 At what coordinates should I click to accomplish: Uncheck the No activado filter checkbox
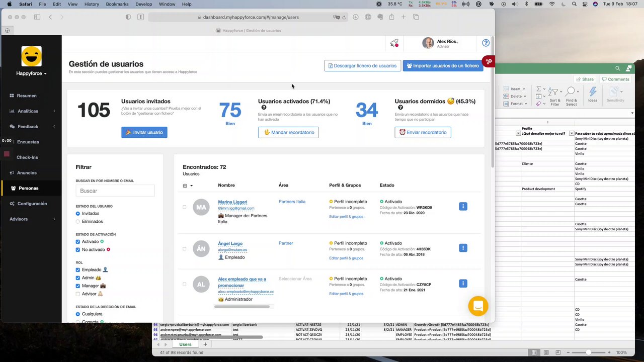(x=78, y=250)
